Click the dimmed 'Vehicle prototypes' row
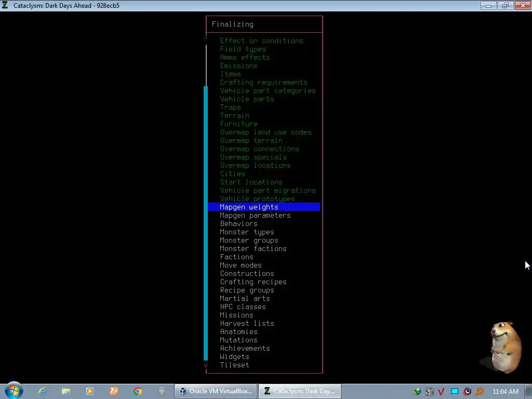Viewport: 532px width, 399px height. pyautogui.click(x=258, y=199)
